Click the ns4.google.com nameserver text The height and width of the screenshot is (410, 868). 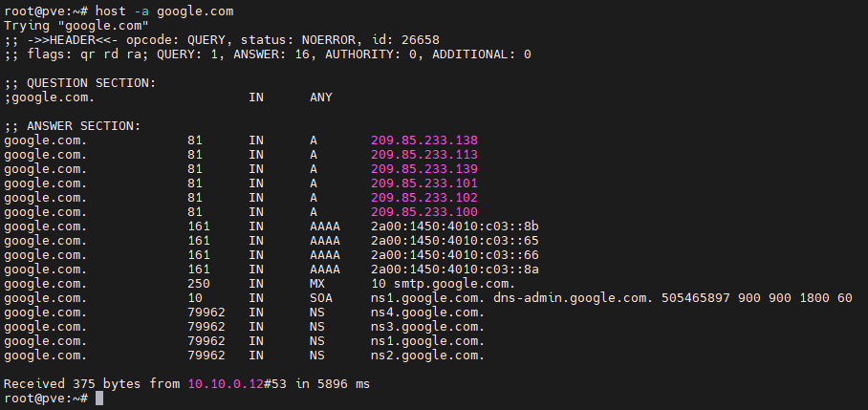click(428, 313)
